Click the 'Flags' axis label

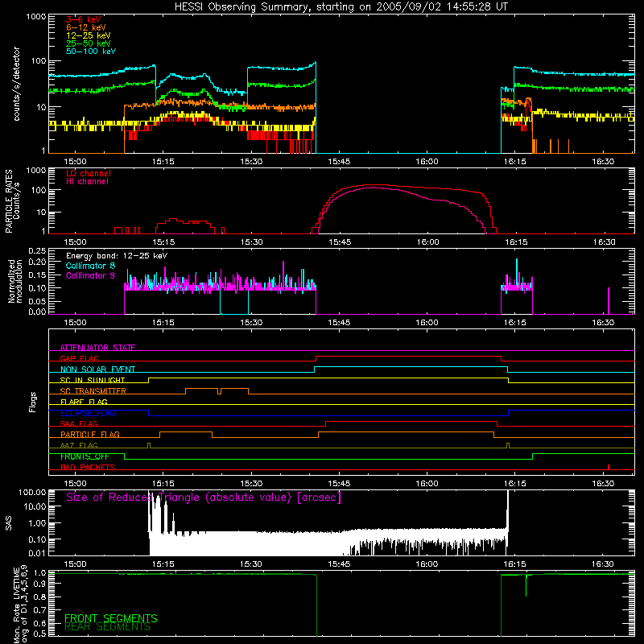[x=33, y=402]
